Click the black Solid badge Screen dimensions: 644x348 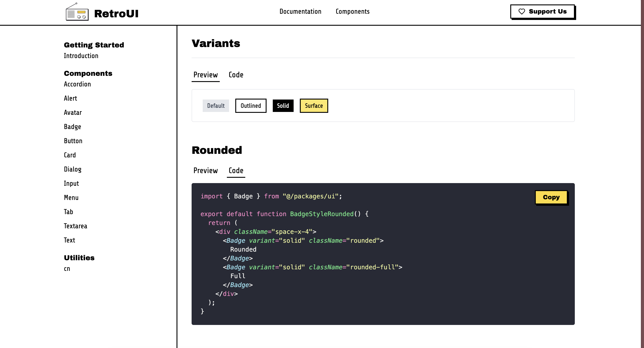point(283,106)
